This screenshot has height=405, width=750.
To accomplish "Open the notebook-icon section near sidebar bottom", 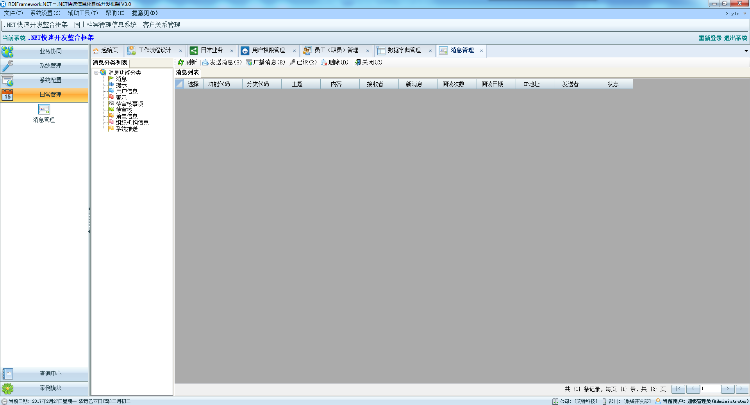I will coord(44,373).
